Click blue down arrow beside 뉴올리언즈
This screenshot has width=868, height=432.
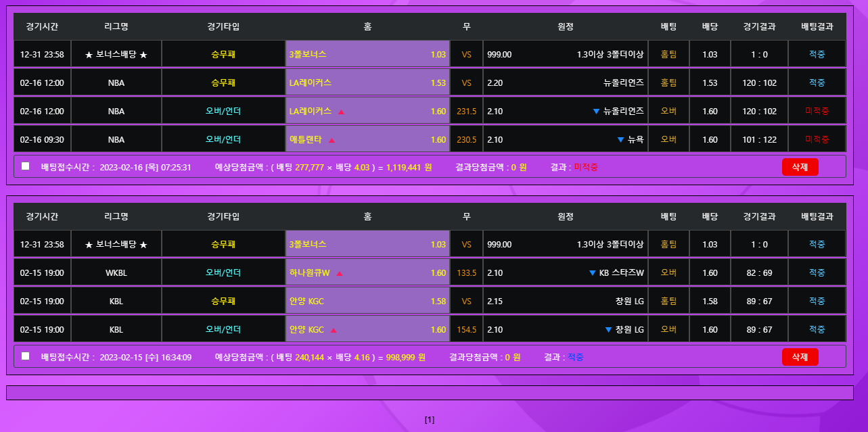click(x=596, y=112)
